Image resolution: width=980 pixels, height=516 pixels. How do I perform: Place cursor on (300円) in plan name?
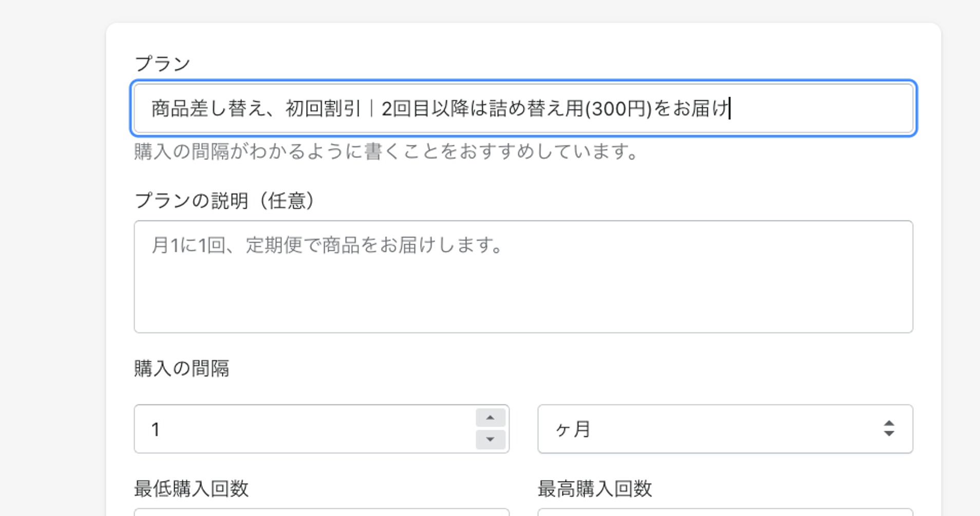[x=618, y=109]
